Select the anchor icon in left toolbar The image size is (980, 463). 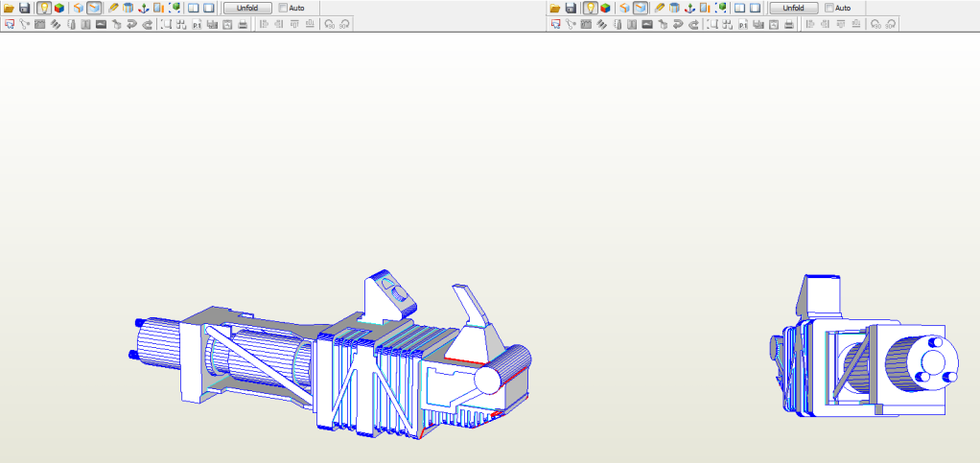pyautogui.click(x=143, y=8)
